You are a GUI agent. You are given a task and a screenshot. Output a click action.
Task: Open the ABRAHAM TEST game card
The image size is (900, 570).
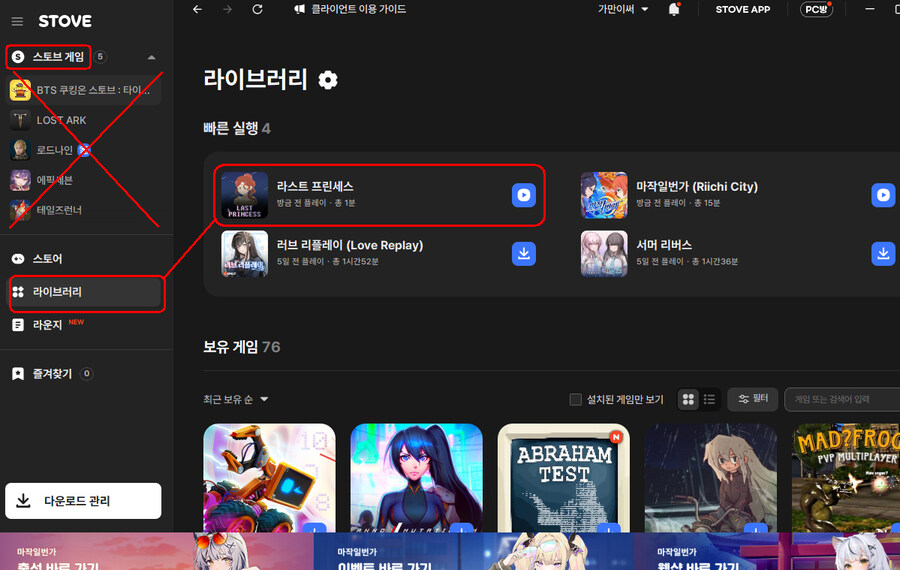(564, 478)
